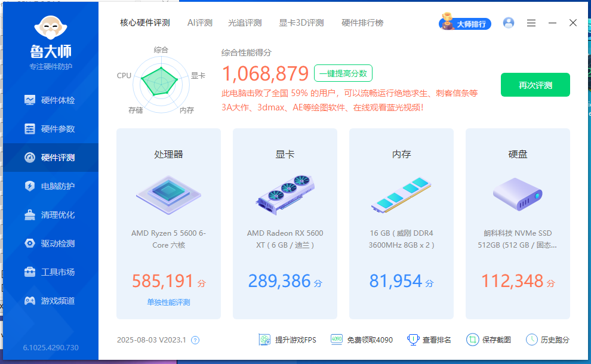Image resolution: width=591 pixels, height=364 pixels.
Task: Click the 保存截图 crop icon
Action: pos(472,340)
